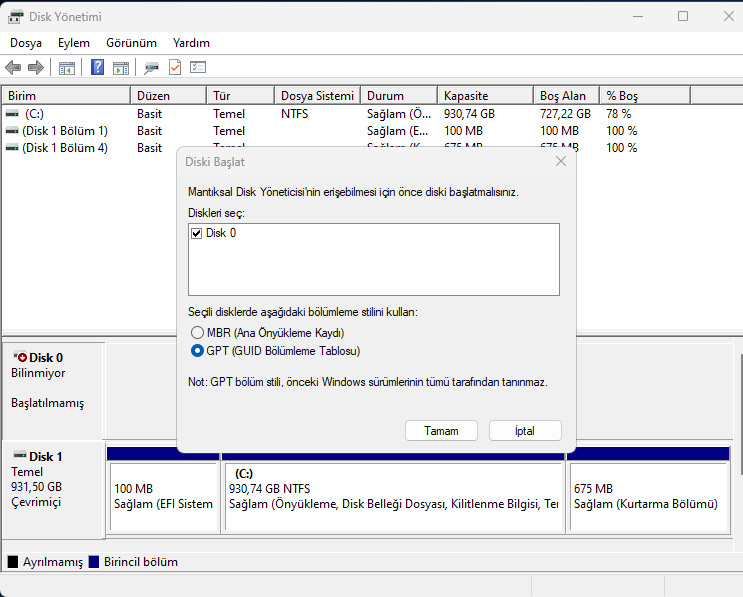This screenshot has height=597, width=743.
Task: Click the 78 % free cell
Action: pos(618,114)
